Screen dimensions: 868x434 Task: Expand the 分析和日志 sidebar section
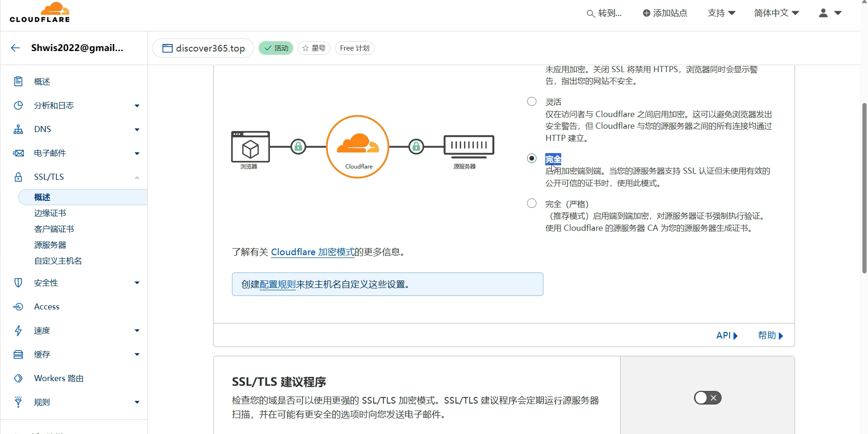pos(137,106)
